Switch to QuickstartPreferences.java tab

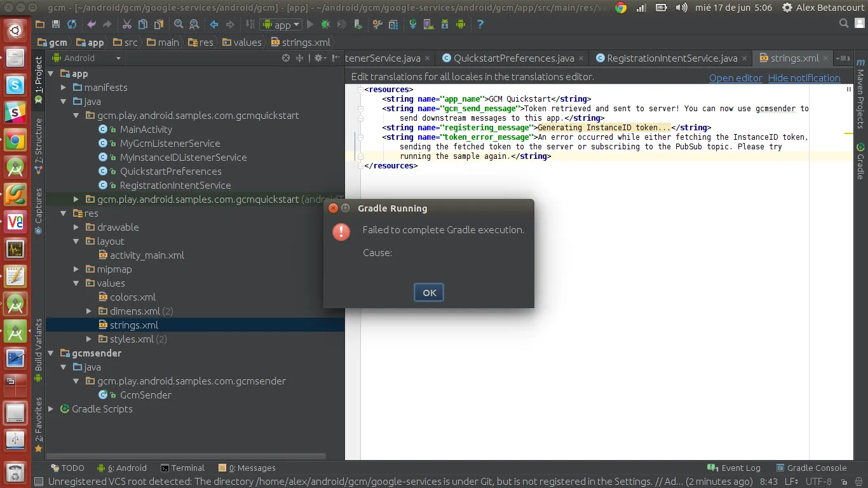[x=513, y=58]
